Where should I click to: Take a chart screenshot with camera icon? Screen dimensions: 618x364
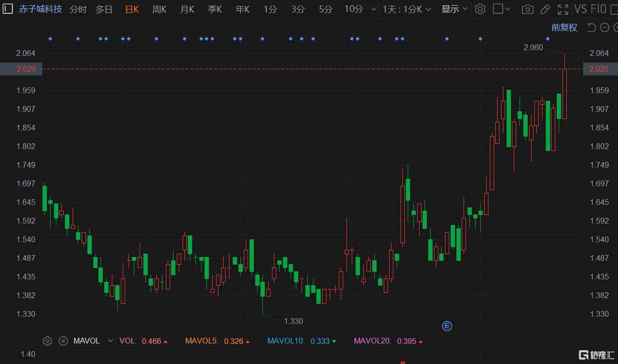527,9
